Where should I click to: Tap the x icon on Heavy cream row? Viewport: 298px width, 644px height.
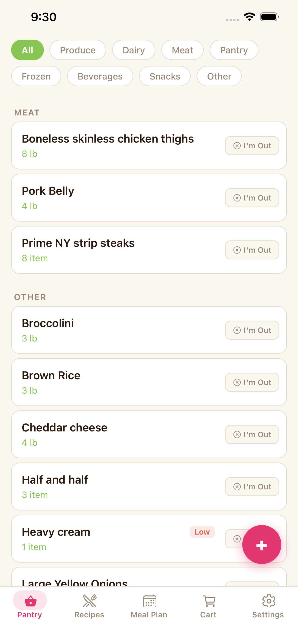pyautogui.click(x=237, y=539)
